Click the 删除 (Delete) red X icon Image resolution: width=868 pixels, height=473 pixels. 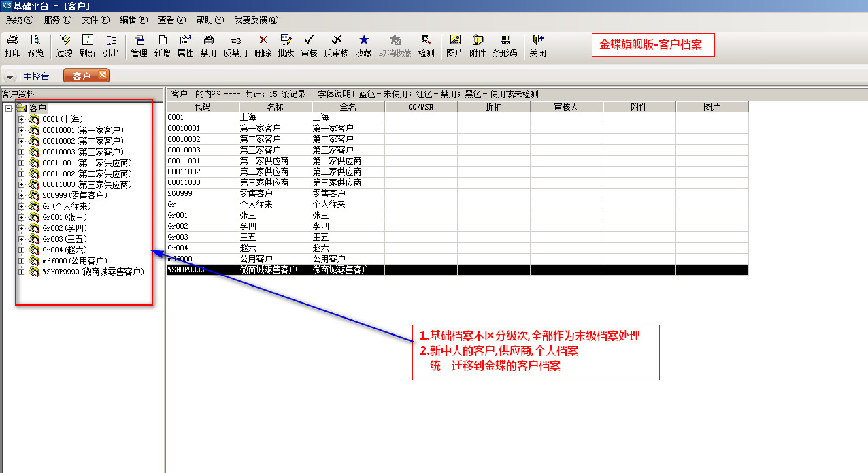(x=263, y=46)
